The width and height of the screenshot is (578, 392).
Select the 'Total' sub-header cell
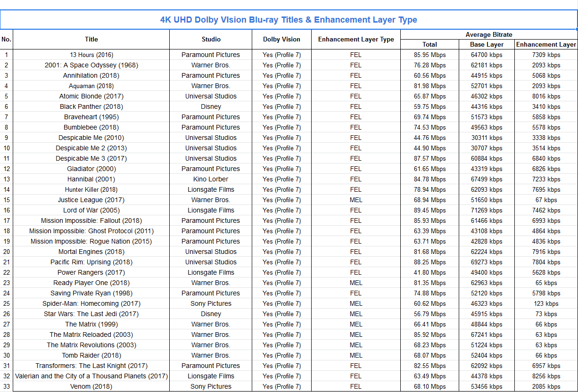(x=429, y=45)
